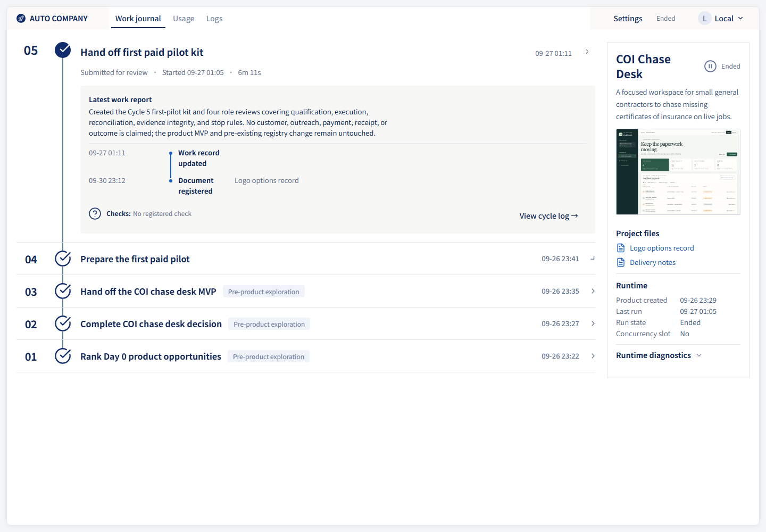Expand the Prepare the first paid pilot entry
The image size is (766, 532).
(593, 258)
